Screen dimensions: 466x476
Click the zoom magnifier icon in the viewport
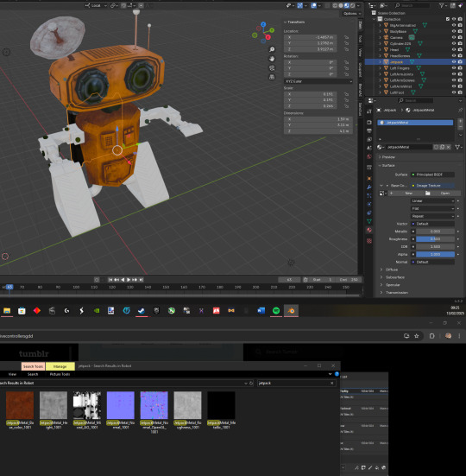coord(272,49)
